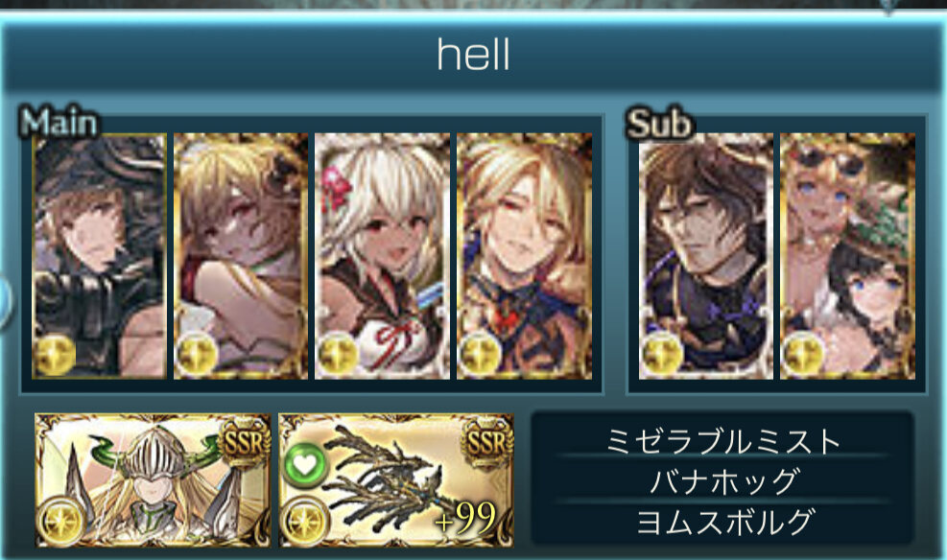This screenshot has height=560, width=947.
Task: Select the バナホッグ skill entry
Action: (x=722, y=481)
